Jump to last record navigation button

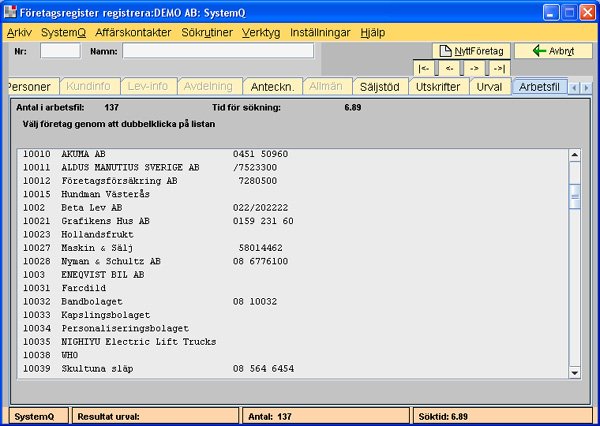(498, 68)
